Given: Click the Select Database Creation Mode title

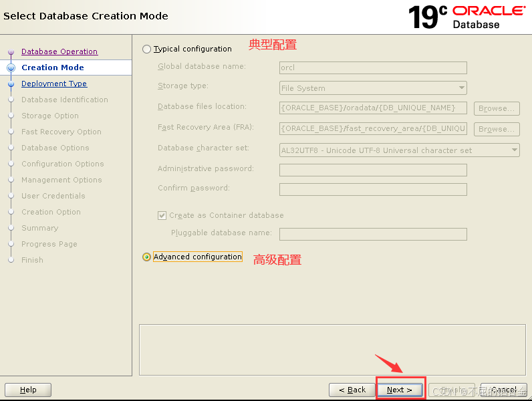Looking at the screenshot, I should coord(86,16).
